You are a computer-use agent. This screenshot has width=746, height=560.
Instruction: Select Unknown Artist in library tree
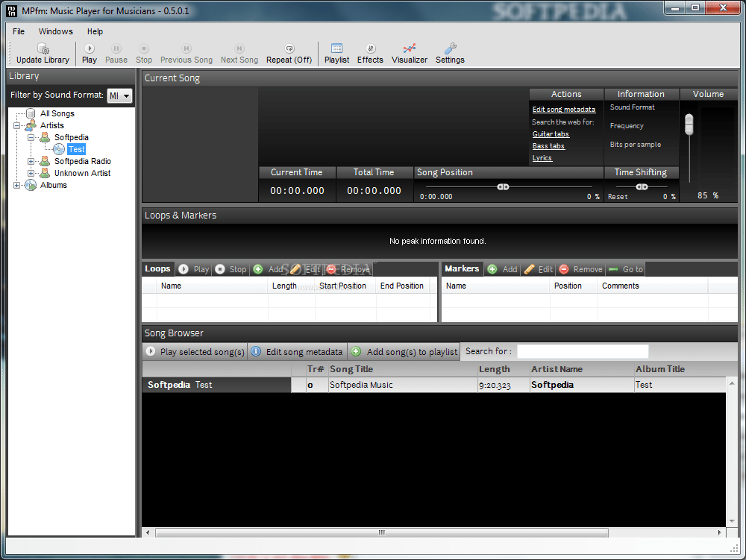(82, 173)
